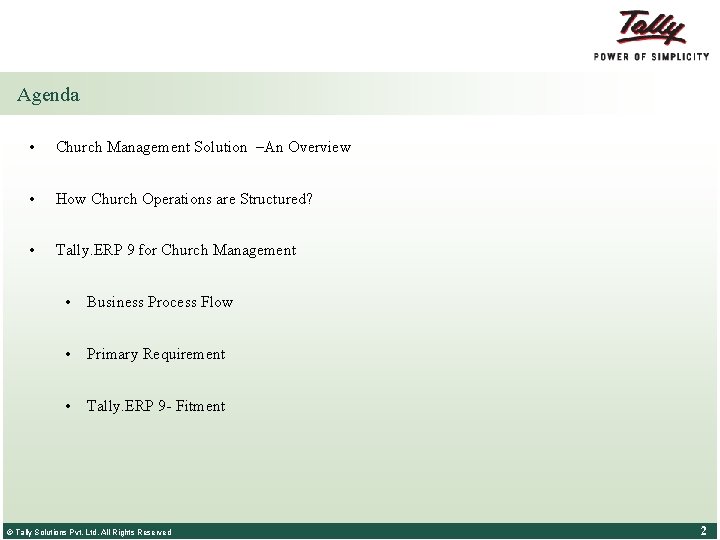Click the Tally Solutions copyright footer text
Screen dimensions: 720x540
point(89,532)
